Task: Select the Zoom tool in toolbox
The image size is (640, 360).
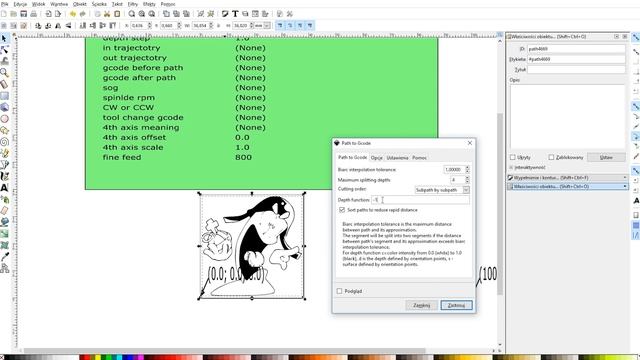Action: (x=4, y=73)
